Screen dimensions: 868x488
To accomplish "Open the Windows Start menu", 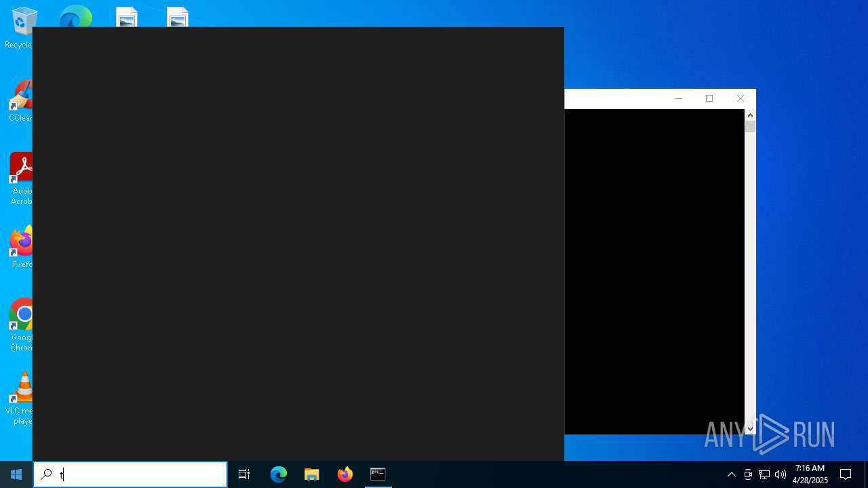I will coord(16,474).
